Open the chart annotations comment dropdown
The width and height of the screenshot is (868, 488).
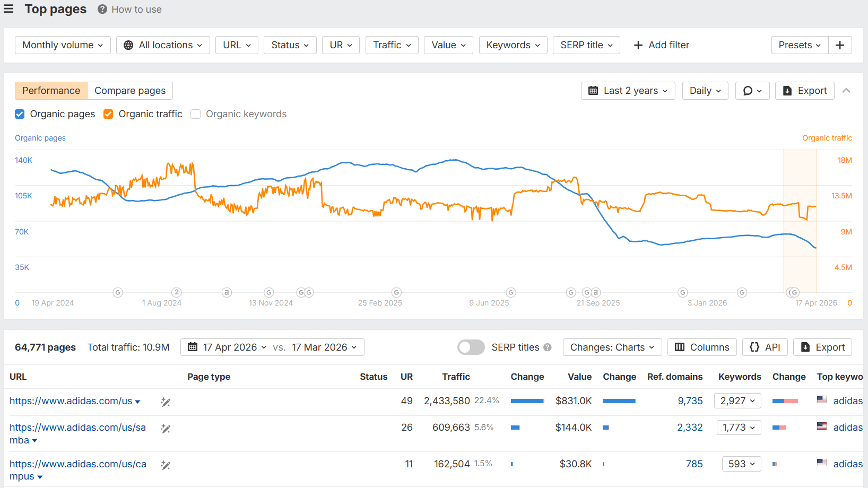752,91
